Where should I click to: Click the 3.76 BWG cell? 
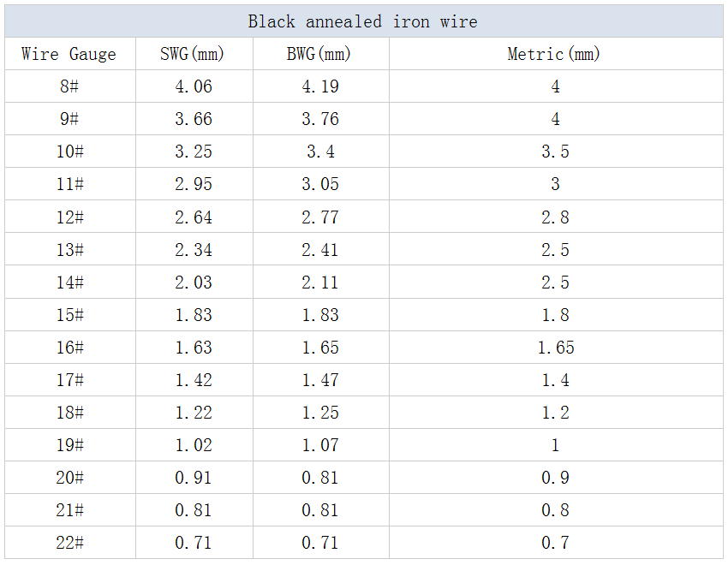coord(320,119)
